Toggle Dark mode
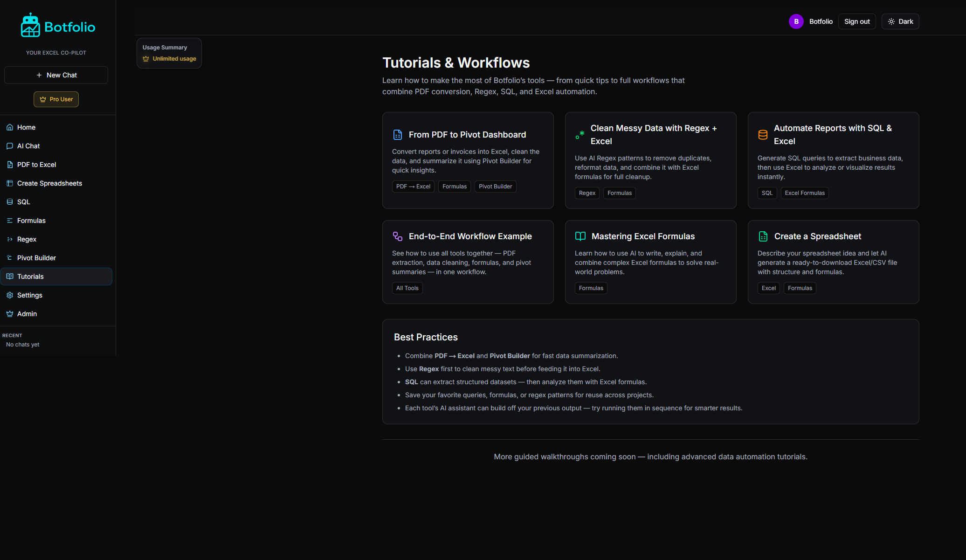966x560 pixels. (900, 21)
